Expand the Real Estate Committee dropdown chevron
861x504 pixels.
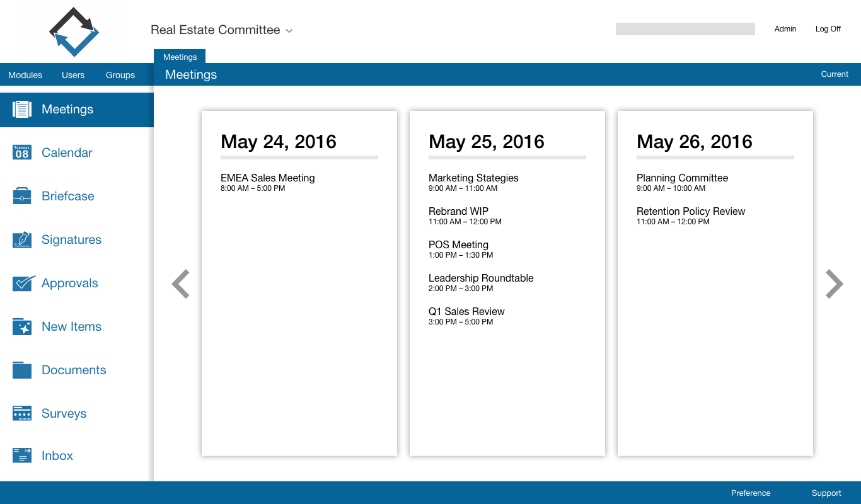(289, 31)
